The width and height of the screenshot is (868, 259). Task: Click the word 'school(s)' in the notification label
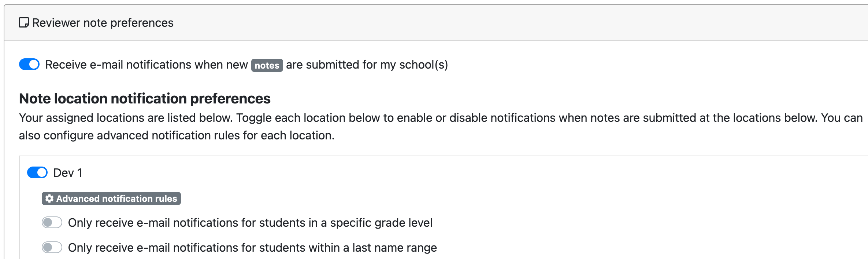pos(424,65)
